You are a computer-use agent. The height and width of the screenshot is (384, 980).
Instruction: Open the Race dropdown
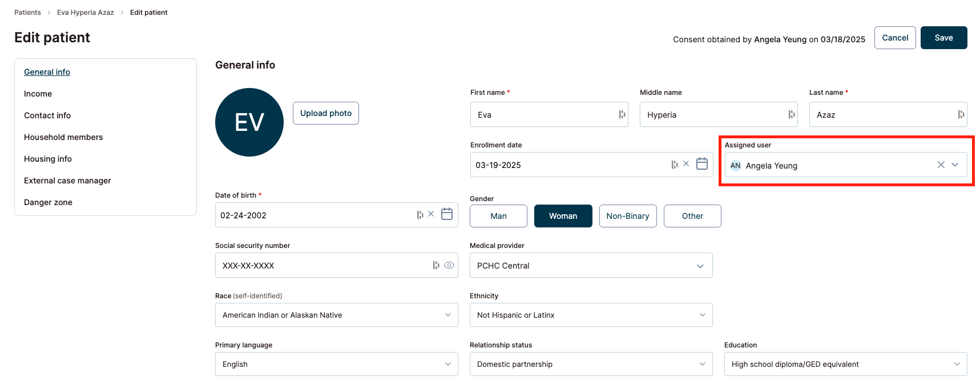(x=447, y=315)
